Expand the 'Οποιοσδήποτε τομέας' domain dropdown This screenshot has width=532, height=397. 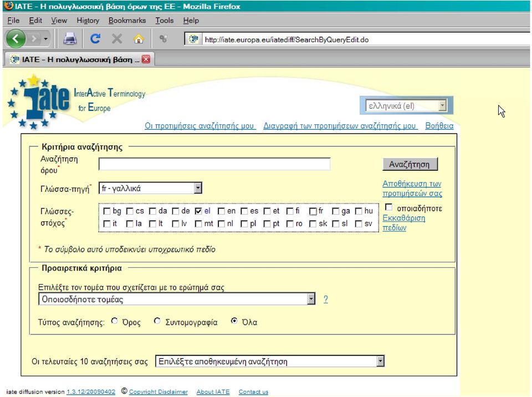(x=177, y=299)
